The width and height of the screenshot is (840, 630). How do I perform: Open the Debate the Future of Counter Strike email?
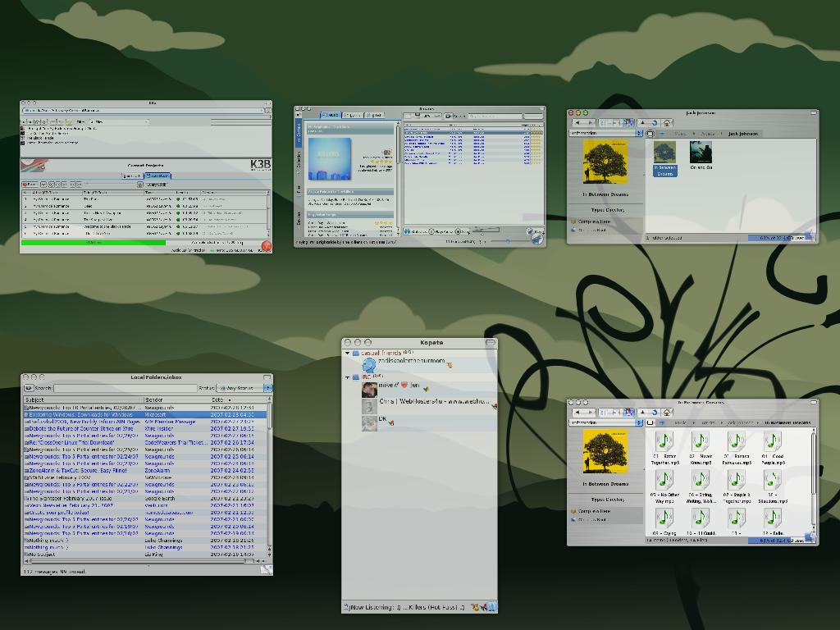click(x=144, y=428)
